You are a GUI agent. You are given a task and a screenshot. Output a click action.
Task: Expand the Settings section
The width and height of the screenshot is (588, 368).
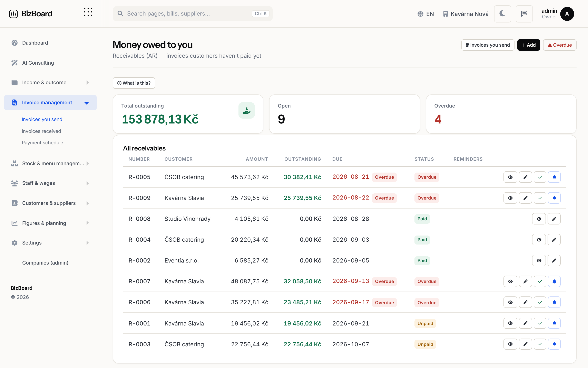[x=50, y=243]
